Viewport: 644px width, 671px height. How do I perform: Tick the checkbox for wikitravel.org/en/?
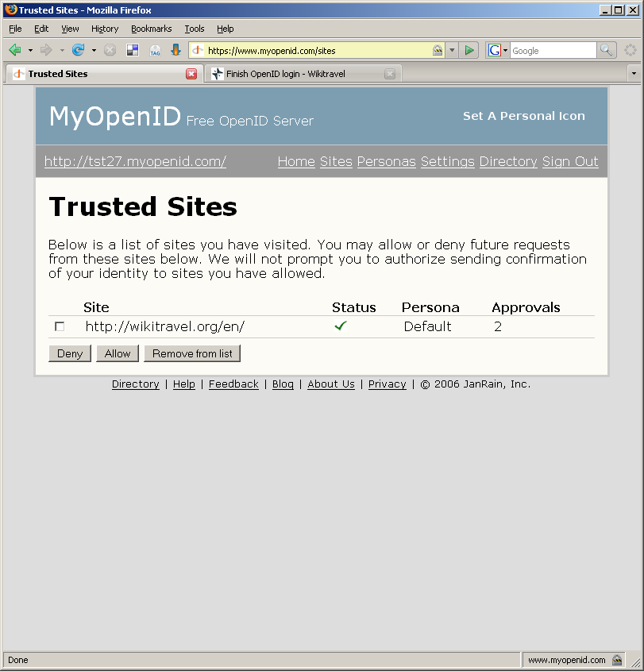coord(60,326)
